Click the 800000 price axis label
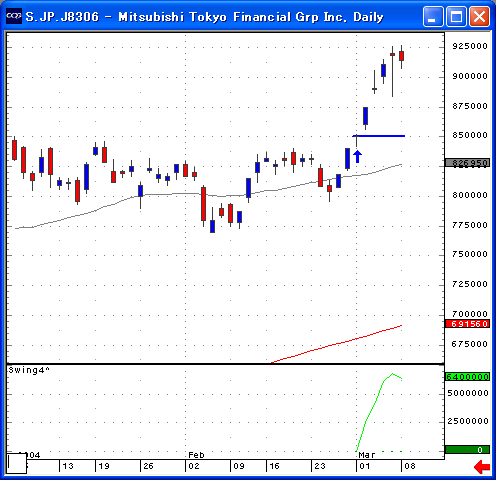 tap(470, 195)
